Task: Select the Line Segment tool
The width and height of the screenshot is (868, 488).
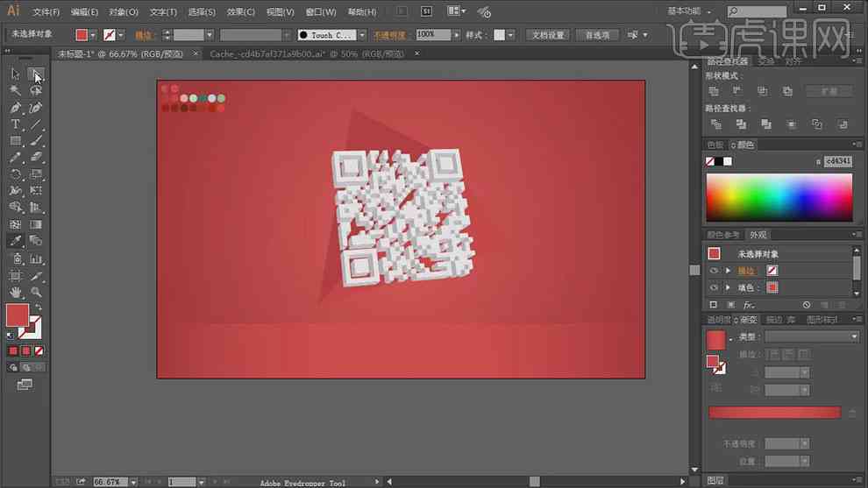Action: [36, 124]
